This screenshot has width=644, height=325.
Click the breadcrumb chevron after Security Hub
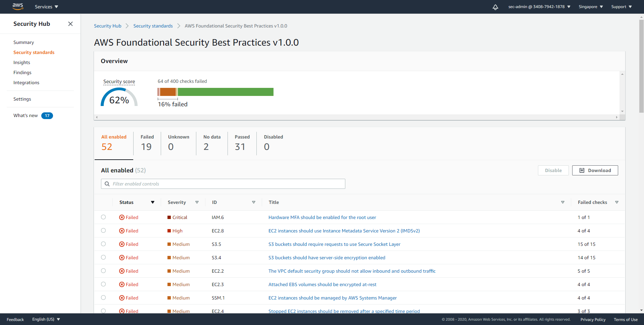[127, 26]
